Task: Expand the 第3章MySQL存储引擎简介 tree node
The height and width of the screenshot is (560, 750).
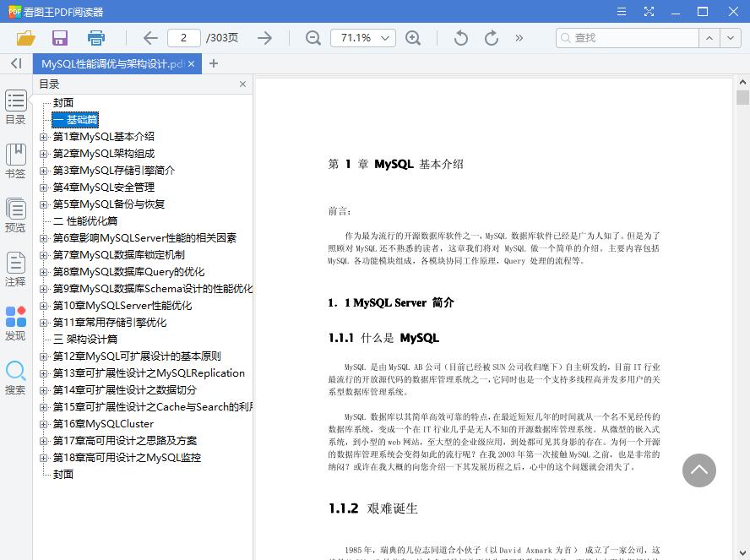Action: [44, 171]
